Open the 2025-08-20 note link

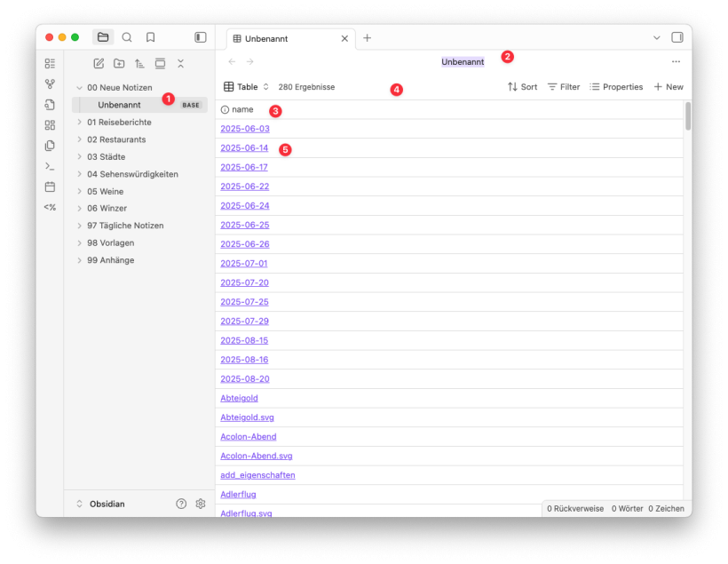(245, 379)
